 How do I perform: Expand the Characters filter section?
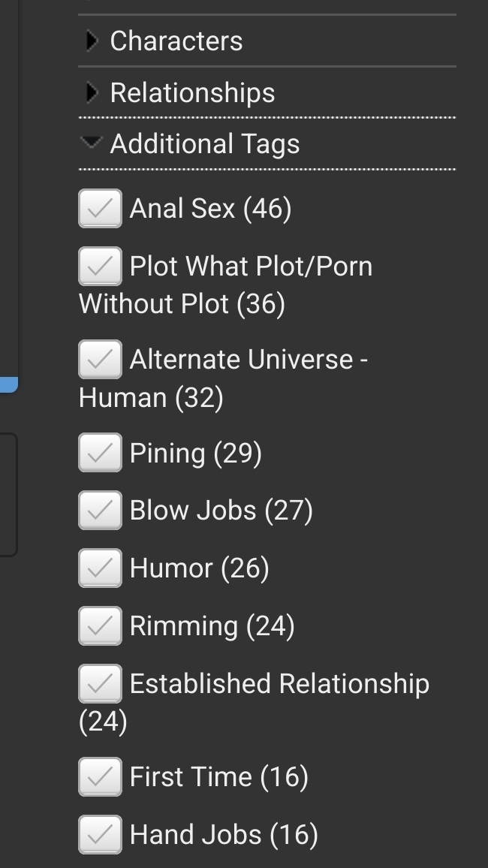pyautogui.click(x=176, y=41)
